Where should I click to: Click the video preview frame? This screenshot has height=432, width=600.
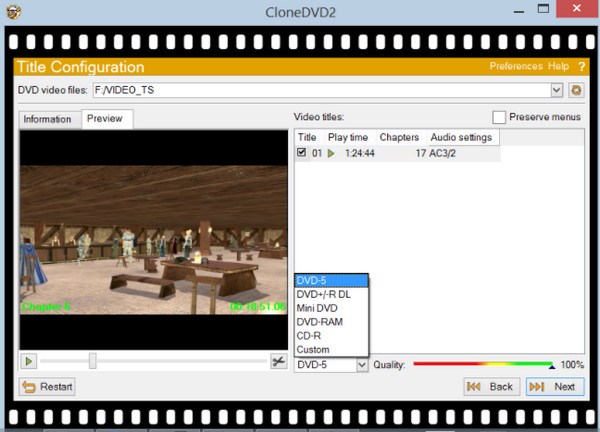coord(154,240)
